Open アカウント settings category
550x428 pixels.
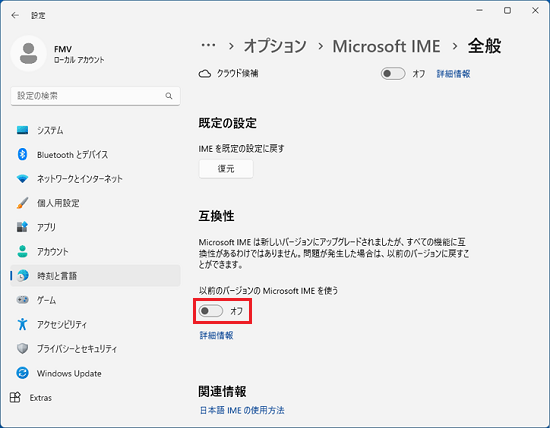pyautogui.click(x=95, y=252)
